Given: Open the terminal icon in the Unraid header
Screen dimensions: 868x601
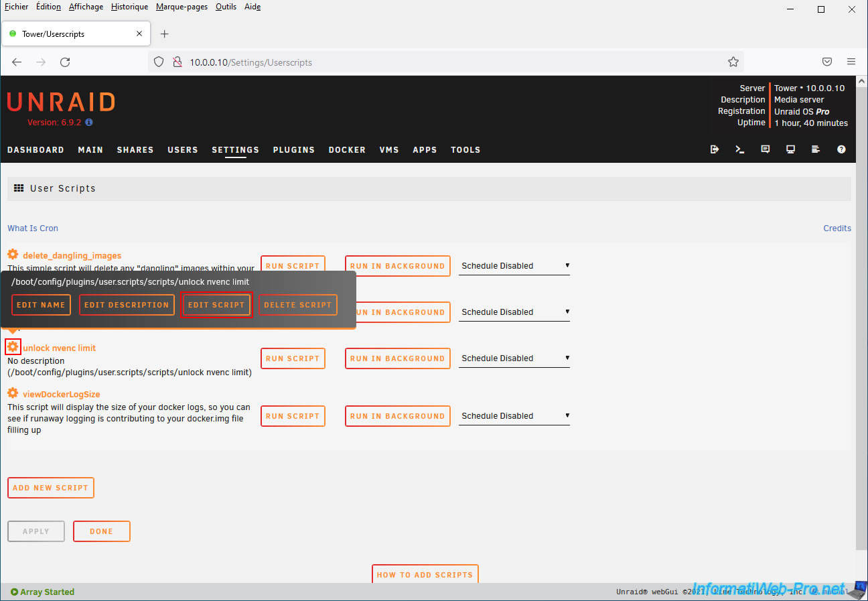Looking at the screenshot, I should 739,149.
